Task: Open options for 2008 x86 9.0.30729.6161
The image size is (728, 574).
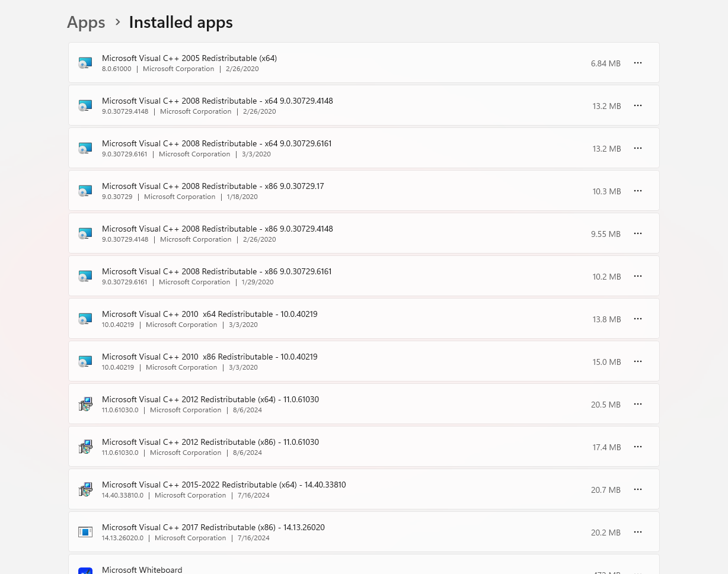Action: [x=638, y=276]
